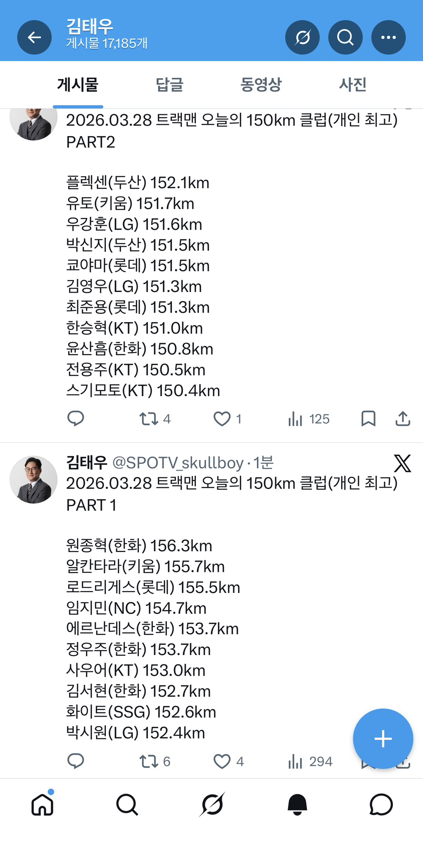Share the PART2 post

pyautogui.click(x=403, y=418)
